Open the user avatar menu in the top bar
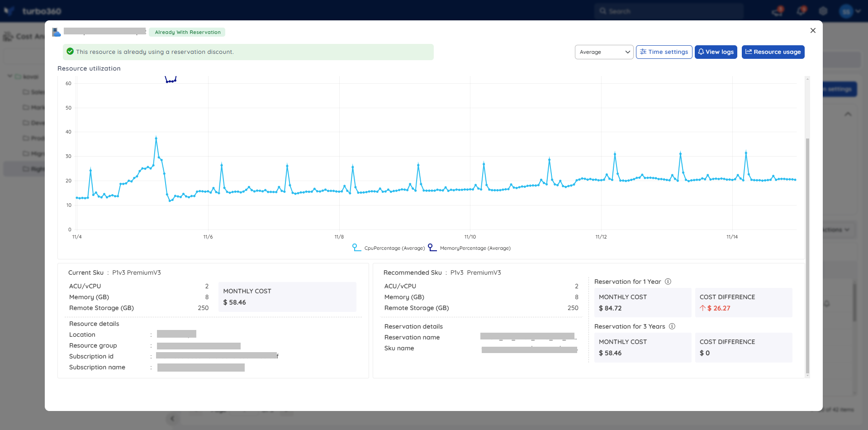 coord(849,11)
